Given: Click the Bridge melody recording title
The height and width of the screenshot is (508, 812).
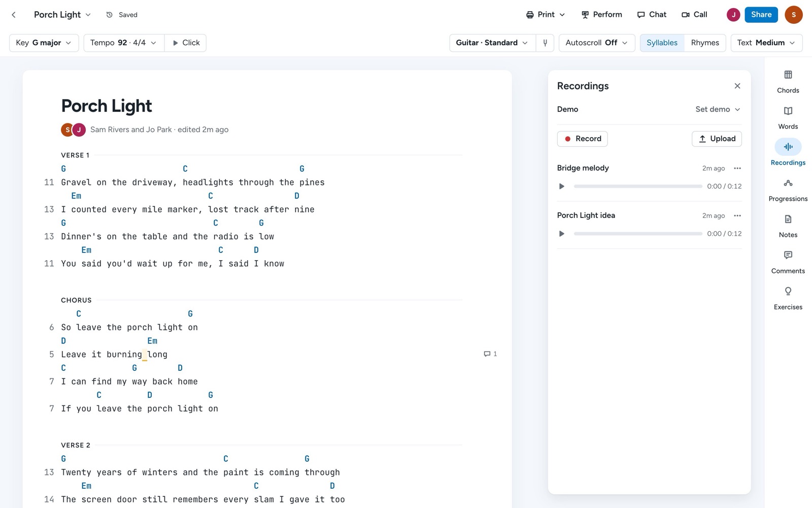Looking at the screenshot, I should point(583,168).
